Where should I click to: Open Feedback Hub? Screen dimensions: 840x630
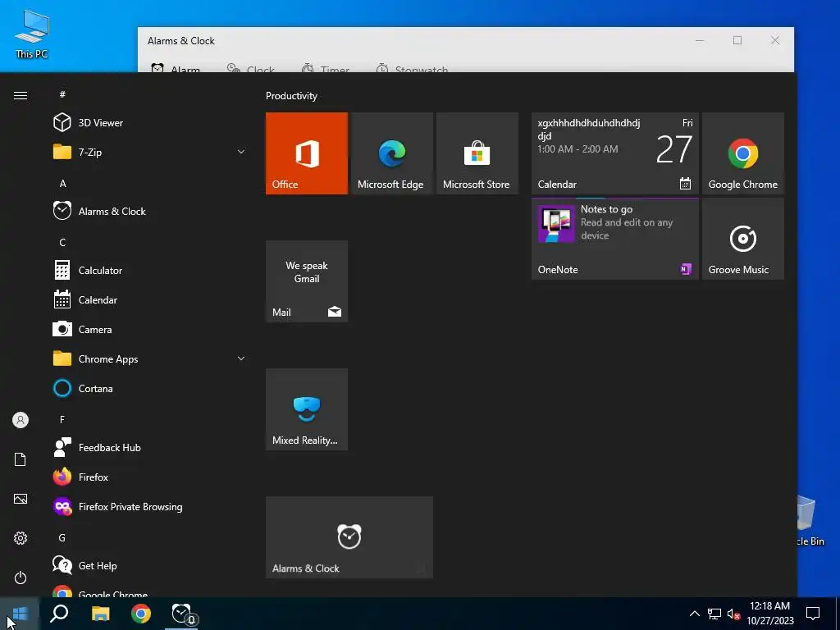[x=150, y=447]
